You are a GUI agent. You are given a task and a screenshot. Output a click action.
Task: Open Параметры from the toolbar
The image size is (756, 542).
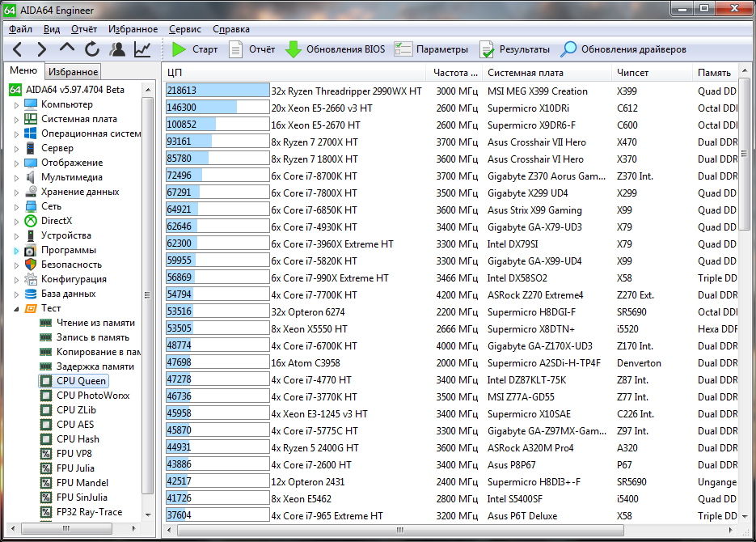pos(431,49)
